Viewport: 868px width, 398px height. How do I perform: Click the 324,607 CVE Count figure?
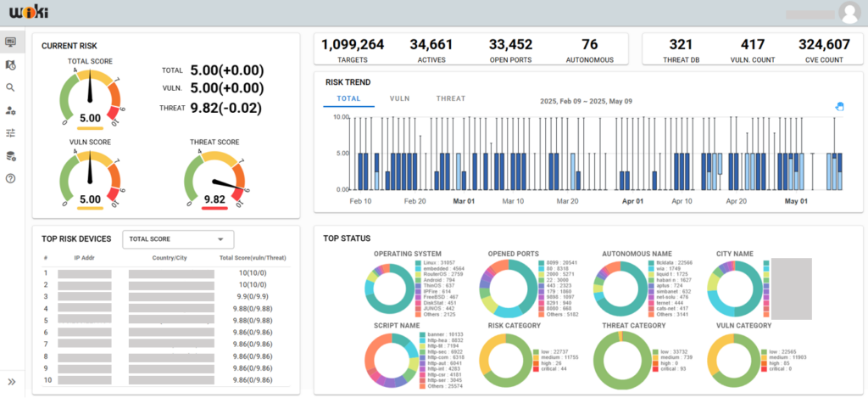coord(824,44)
